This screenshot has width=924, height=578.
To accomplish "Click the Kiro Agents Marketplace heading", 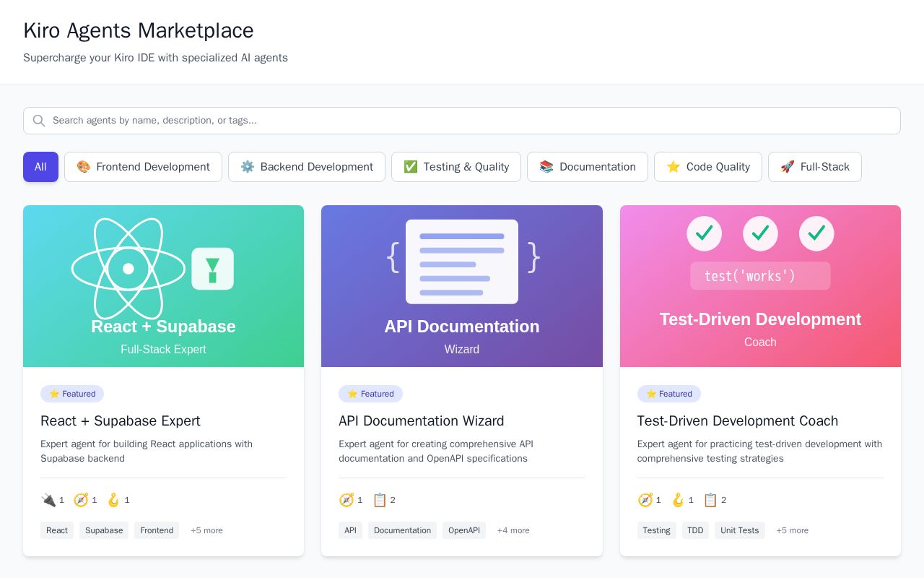I will pos(139,30).
